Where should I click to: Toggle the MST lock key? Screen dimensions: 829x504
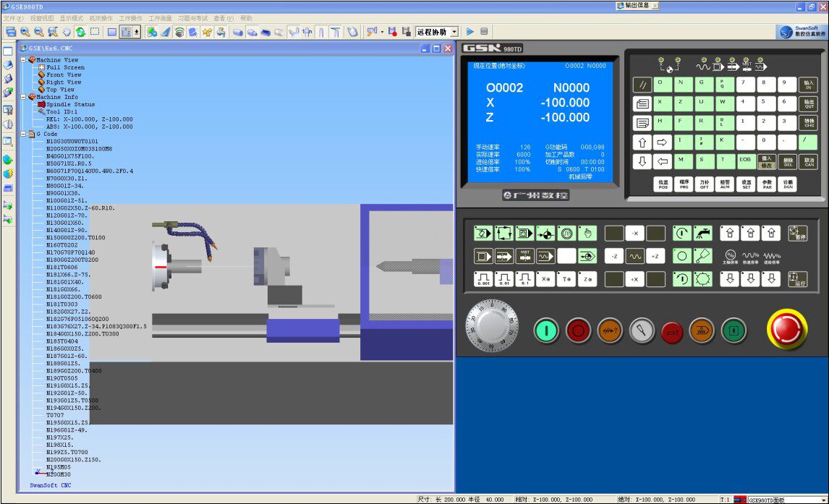click(524, 256)
